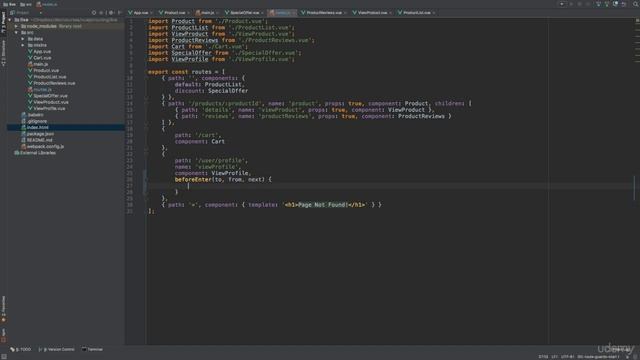Select package.json in the project tree
Image resolution: width=640 pixels, height=360 pixels.
(38, 134)
